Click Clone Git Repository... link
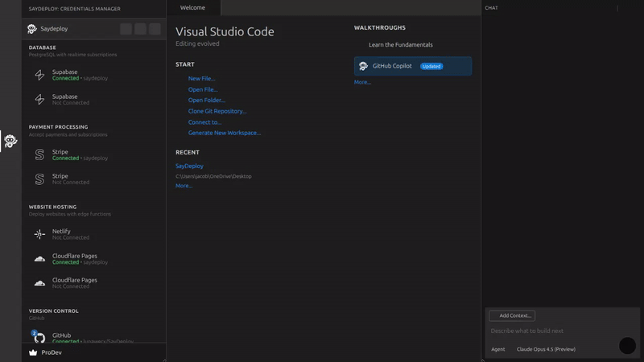This screenshot has height=362, width=644. tap(217, 111)
